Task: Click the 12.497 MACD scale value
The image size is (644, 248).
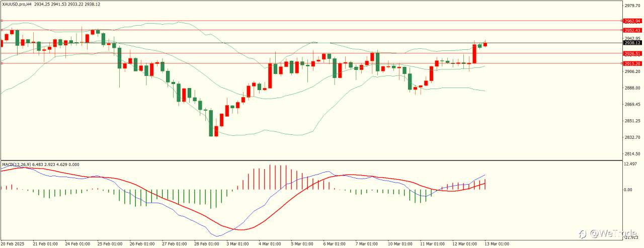Action: pos(631,164)
